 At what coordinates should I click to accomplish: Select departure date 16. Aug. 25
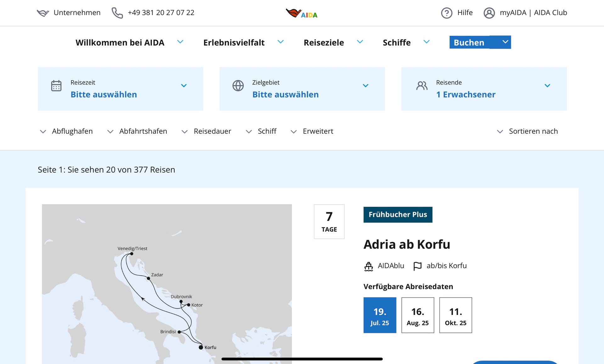[418, 315]
